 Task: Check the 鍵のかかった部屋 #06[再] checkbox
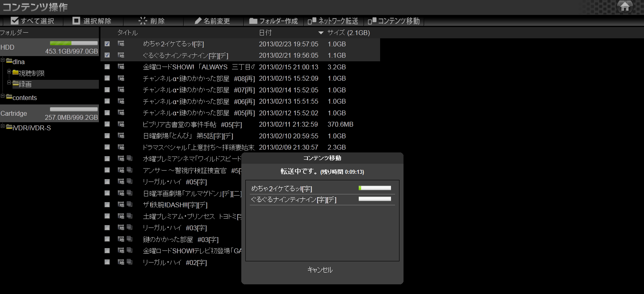pos(107,101)
